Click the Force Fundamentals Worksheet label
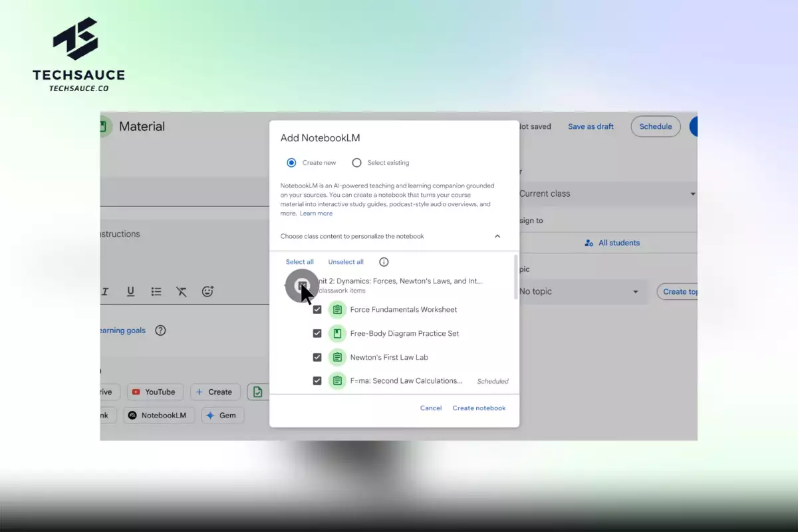Image resolution: width=798 pixels, height=532 pixels. point(404,309)
